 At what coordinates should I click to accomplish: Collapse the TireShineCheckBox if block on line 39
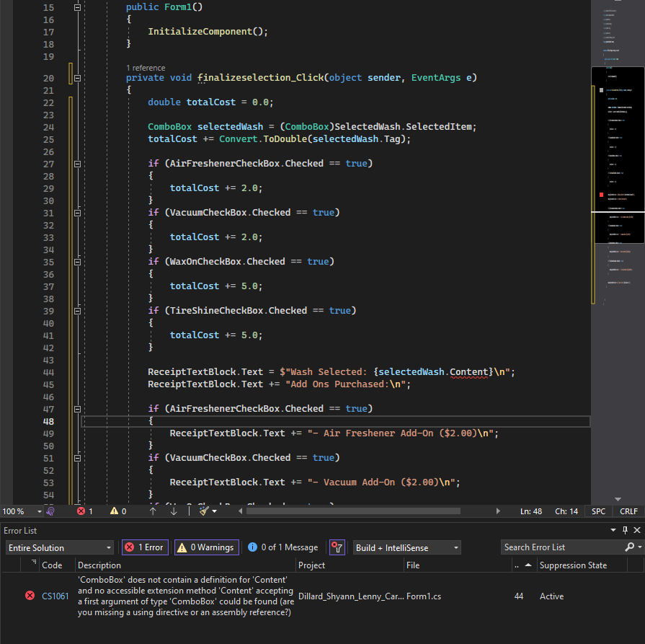[x=77, y=311]
